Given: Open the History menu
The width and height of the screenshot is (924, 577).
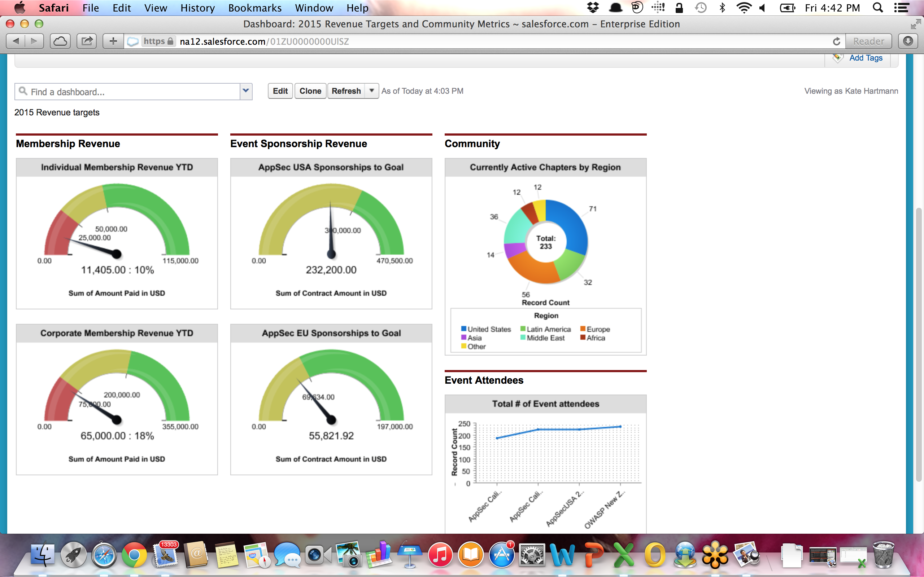Looking at the screenshot, I should (x=197, y=8).
